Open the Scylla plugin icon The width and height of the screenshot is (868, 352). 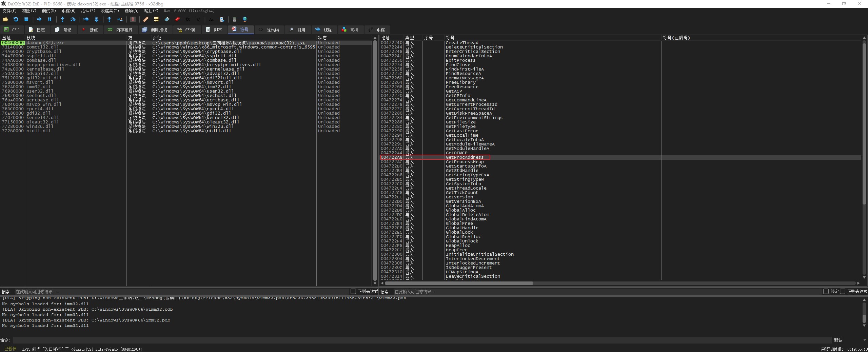(x=133, y=19)
